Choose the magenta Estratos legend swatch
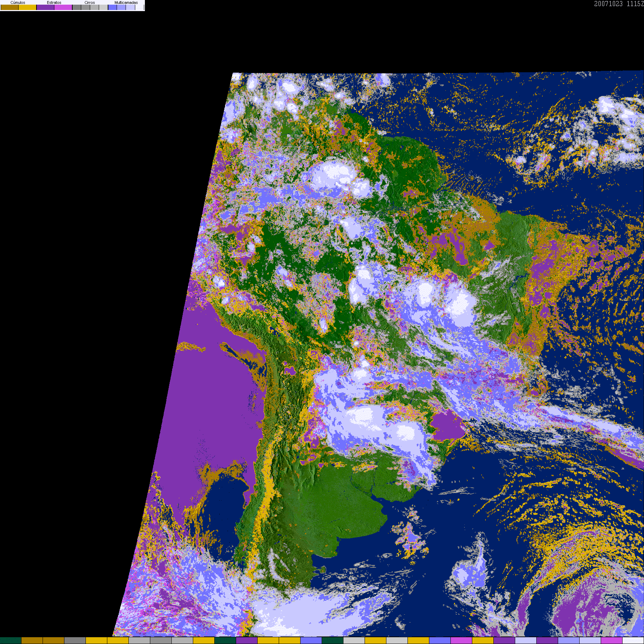Image resolution: width=644 pixels, height=644 pixels. (63, 7)
